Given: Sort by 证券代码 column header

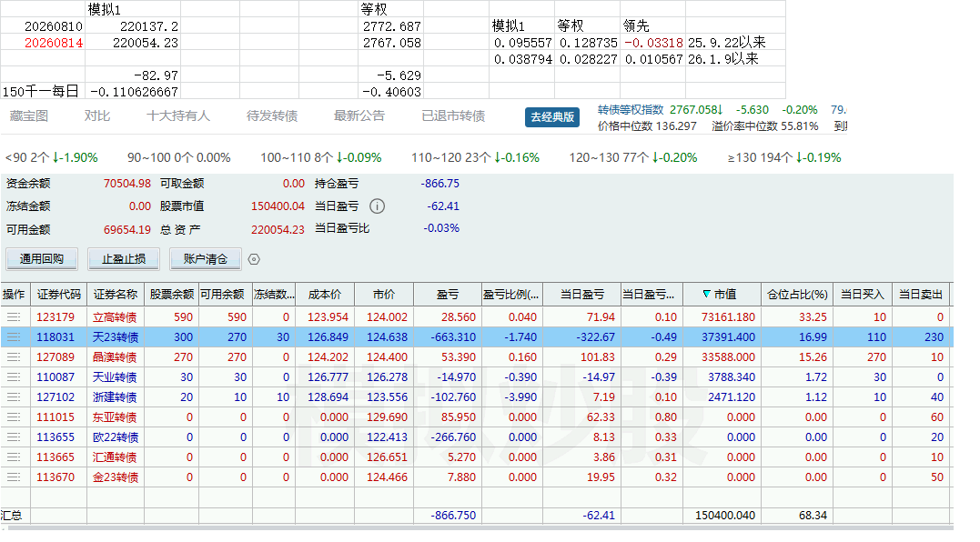Looking at the screenshot, I should tap(59, 294).
